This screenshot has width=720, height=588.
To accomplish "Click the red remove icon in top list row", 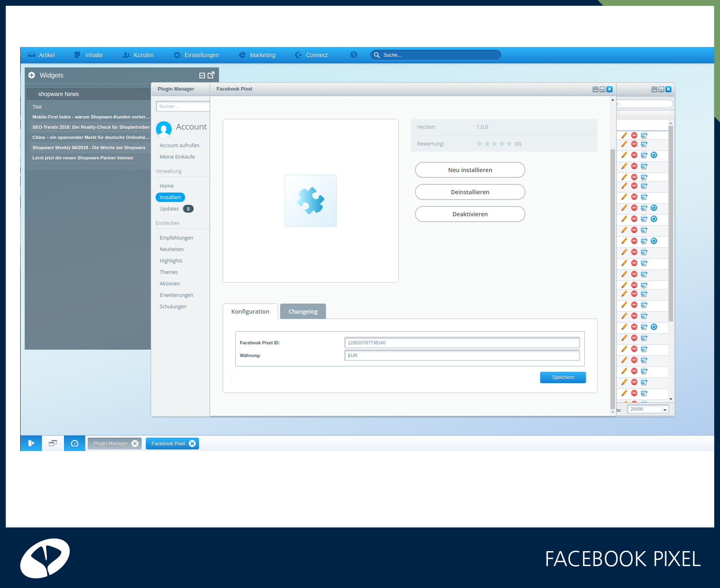I will pyautogui.click(x=634, y=136).
